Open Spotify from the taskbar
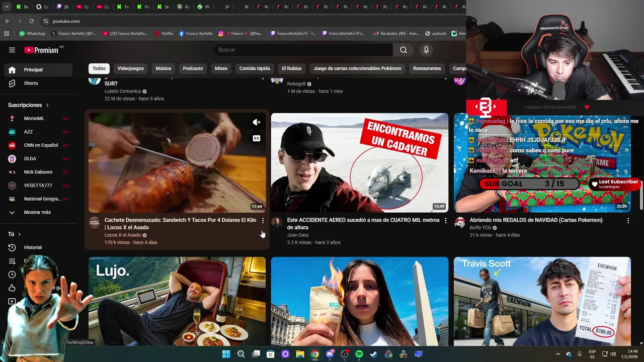The image size is (644, 362). [359, 354]
